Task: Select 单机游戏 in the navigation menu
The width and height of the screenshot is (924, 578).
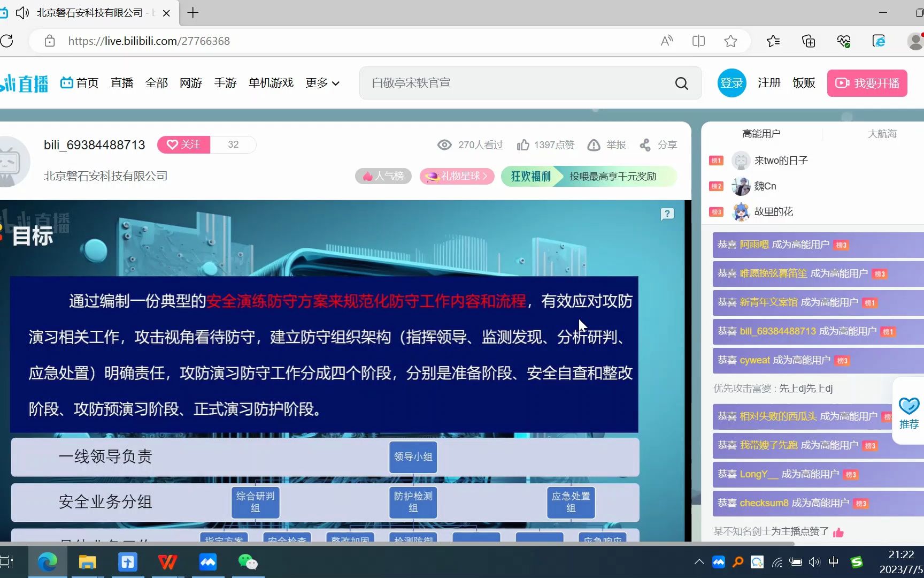Action: coord(271,83)
